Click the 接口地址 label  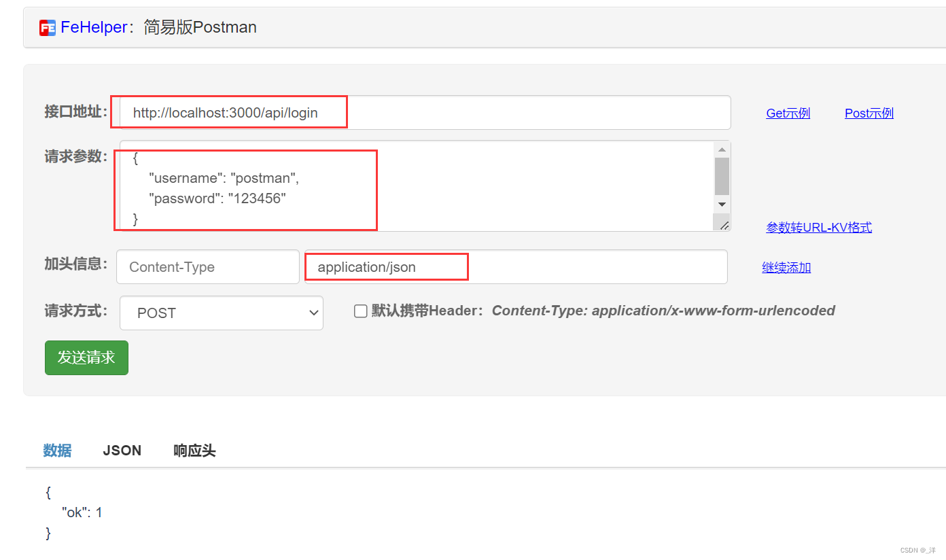pos(76,112)
